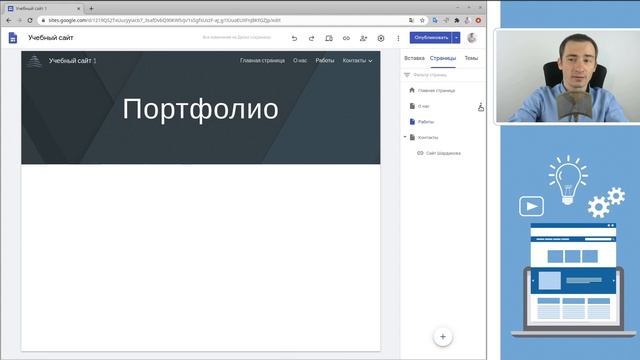Select Главная страница in pages list

[x=436, y=91]
